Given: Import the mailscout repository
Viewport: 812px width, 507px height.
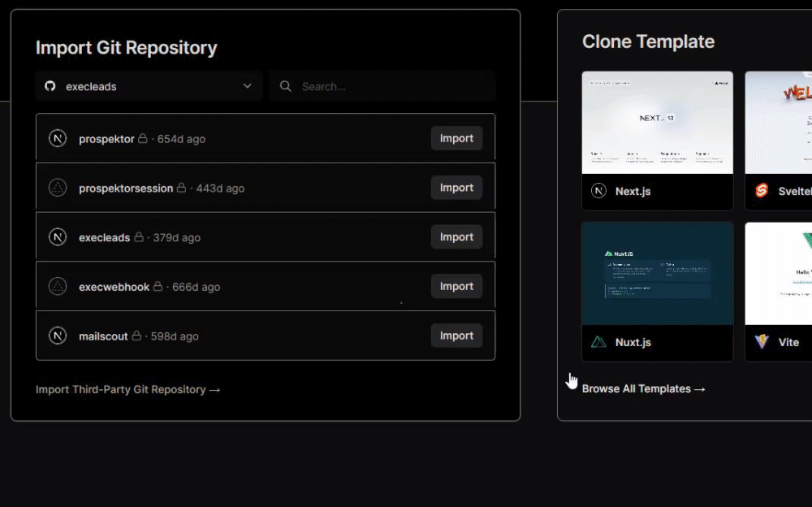Looking at the screenshot, I should pyautogui.click(x=456, y=336).
